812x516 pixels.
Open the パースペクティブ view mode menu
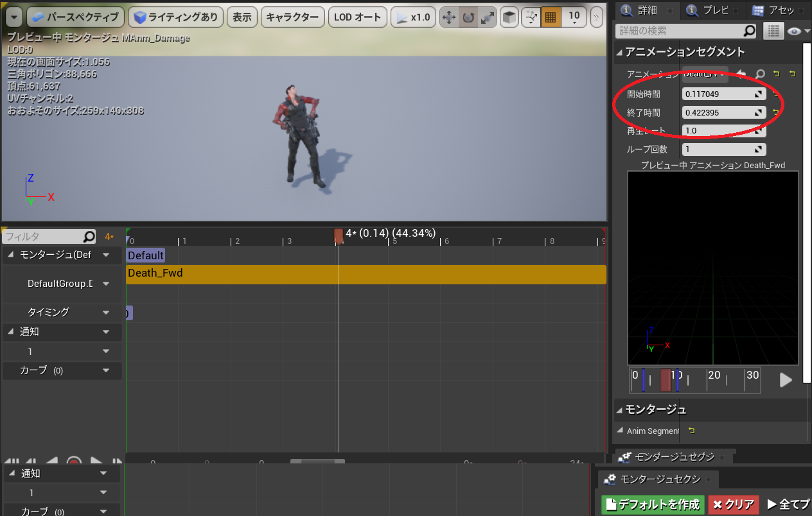[75, 17]
